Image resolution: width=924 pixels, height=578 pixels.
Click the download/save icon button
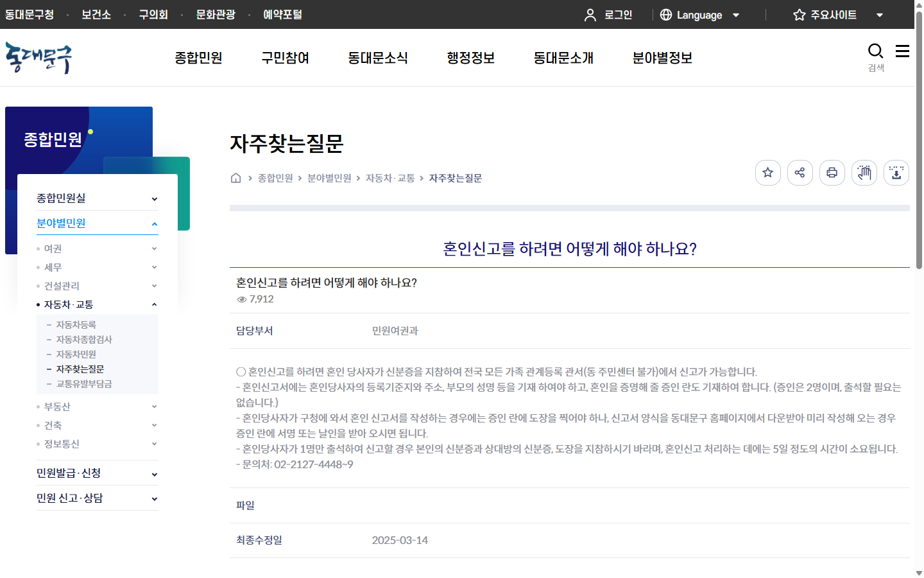[896, 173]
